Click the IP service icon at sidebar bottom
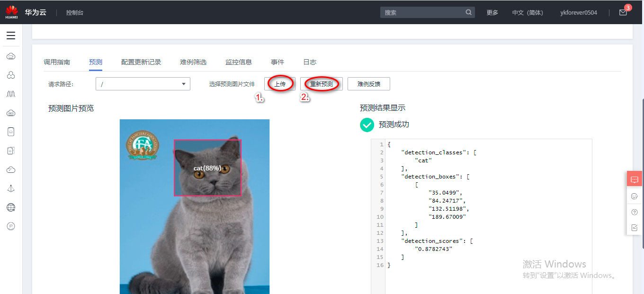 point(11,226)
